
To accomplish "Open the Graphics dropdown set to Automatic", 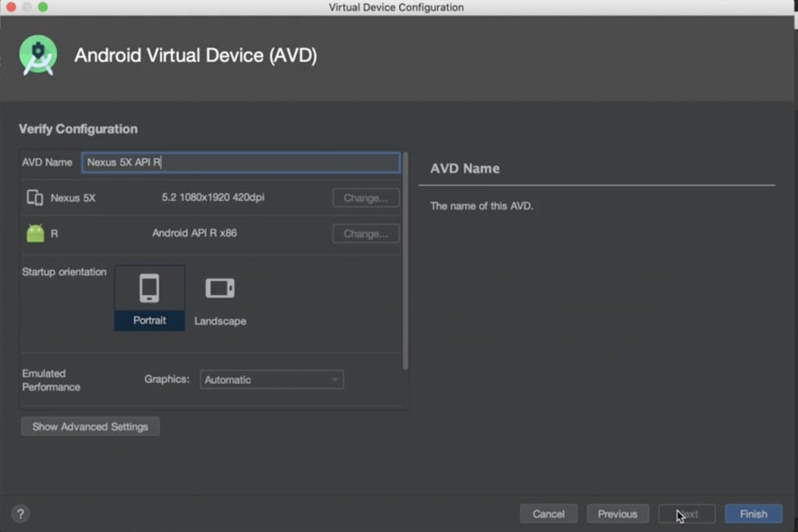I will (272, 379).
